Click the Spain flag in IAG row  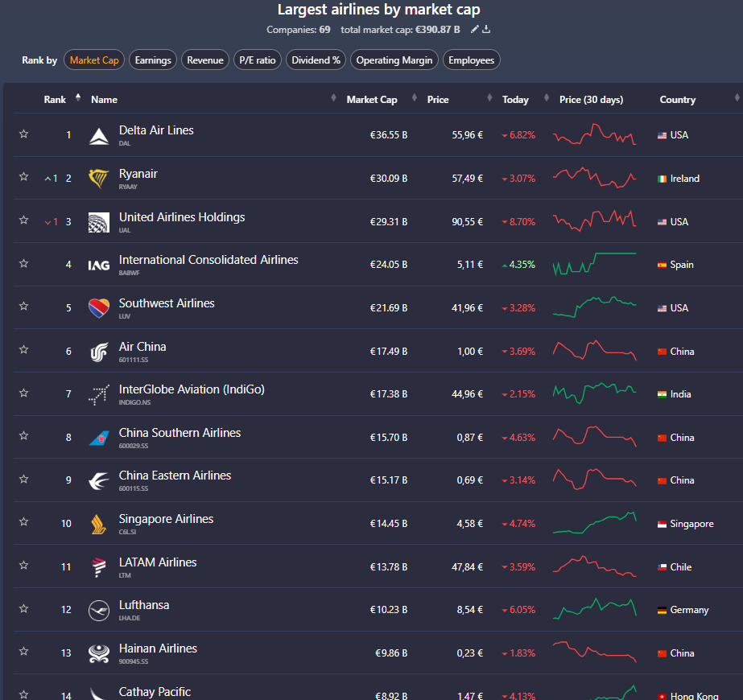point(662,266)
